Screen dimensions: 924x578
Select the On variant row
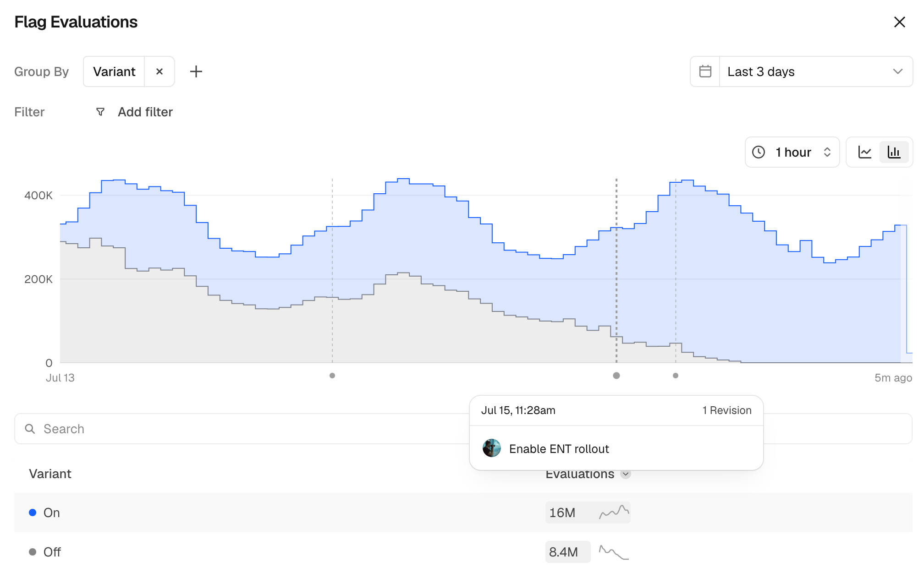click(x=463, y=513)
